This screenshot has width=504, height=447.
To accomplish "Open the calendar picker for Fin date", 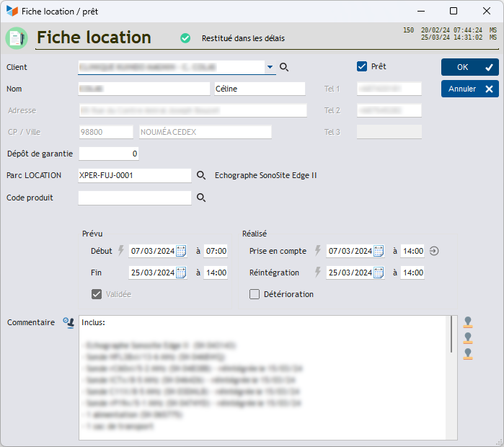I will (181, 273).
